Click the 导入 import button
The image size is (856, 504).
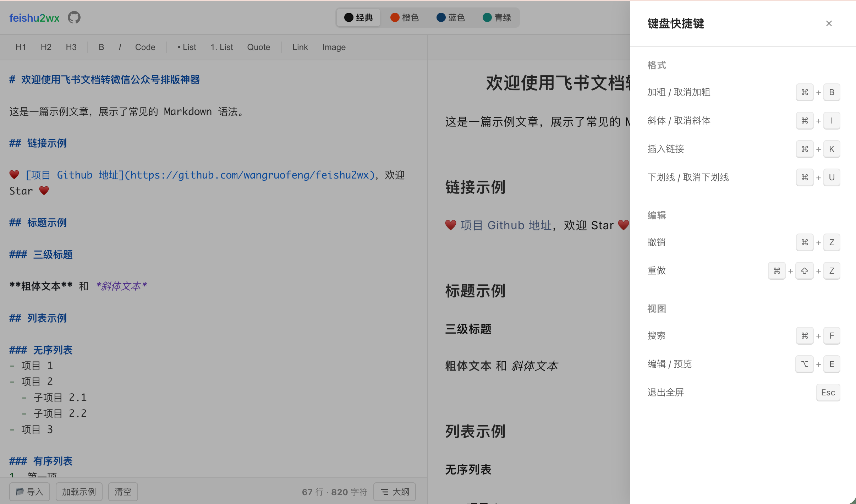point(30,492)
